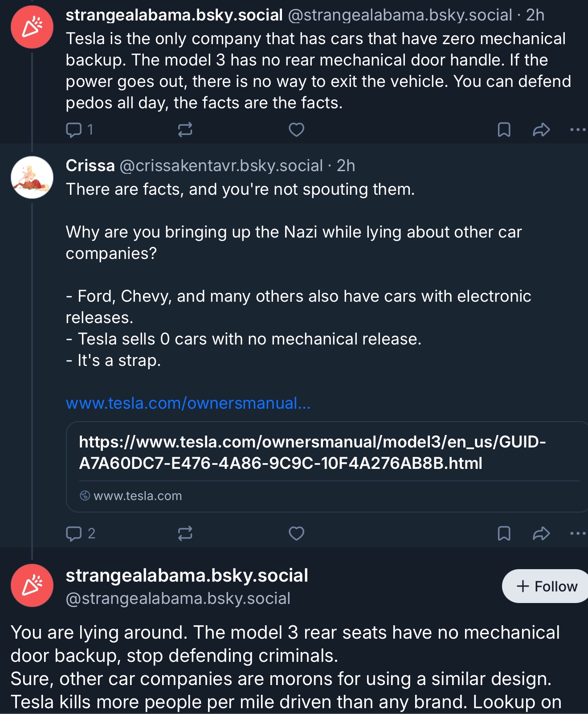
Task: Click the Crissa display name
Action: pyautogui.click(x=90, y=166)
